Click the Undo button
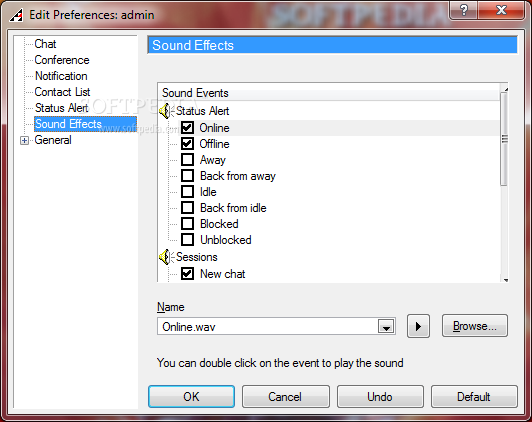The width and height of the screenshot is (532, 422). pos(380,397)
